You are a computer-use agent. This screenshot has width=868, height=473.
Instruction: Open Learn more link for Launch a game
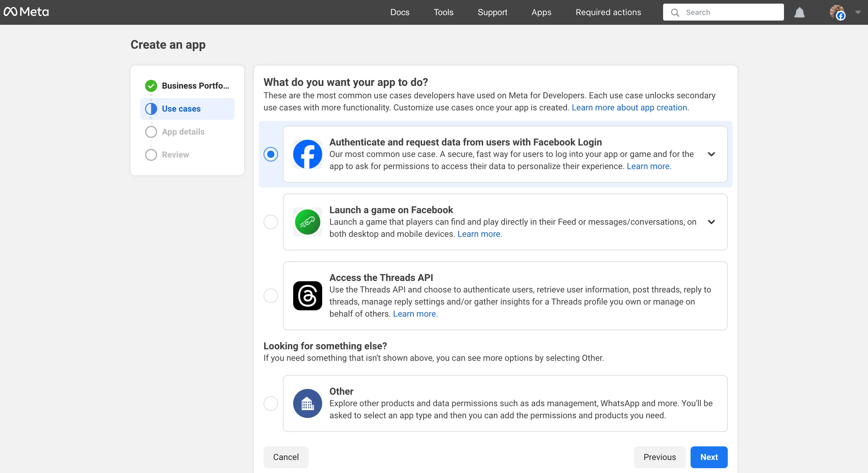point(480,234)
